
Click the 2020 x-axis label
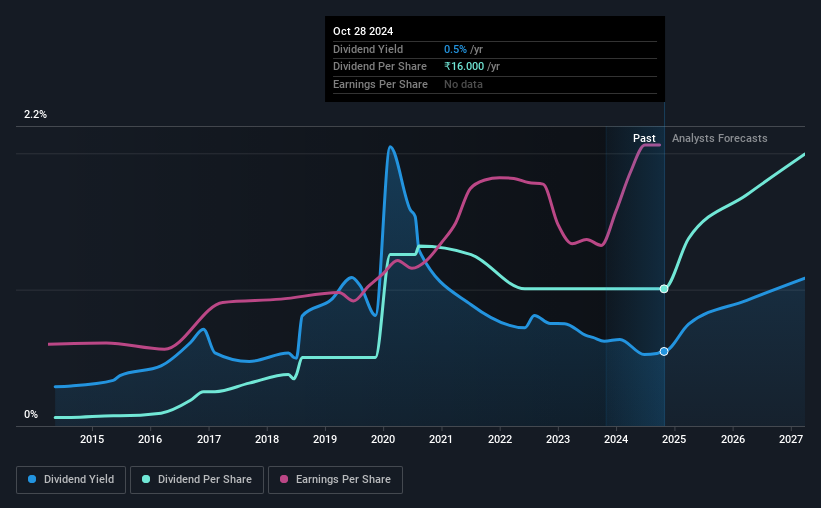tap(383, 439)
